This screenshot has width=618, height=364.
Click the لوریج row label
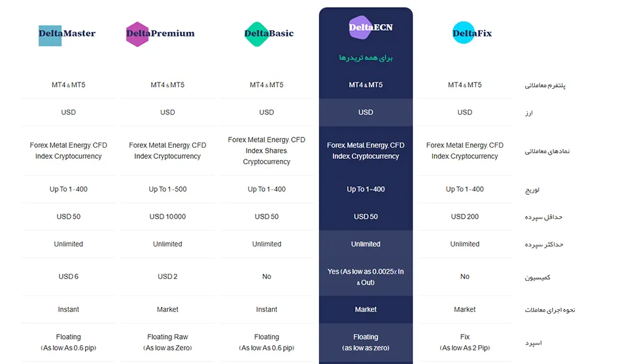532,190
